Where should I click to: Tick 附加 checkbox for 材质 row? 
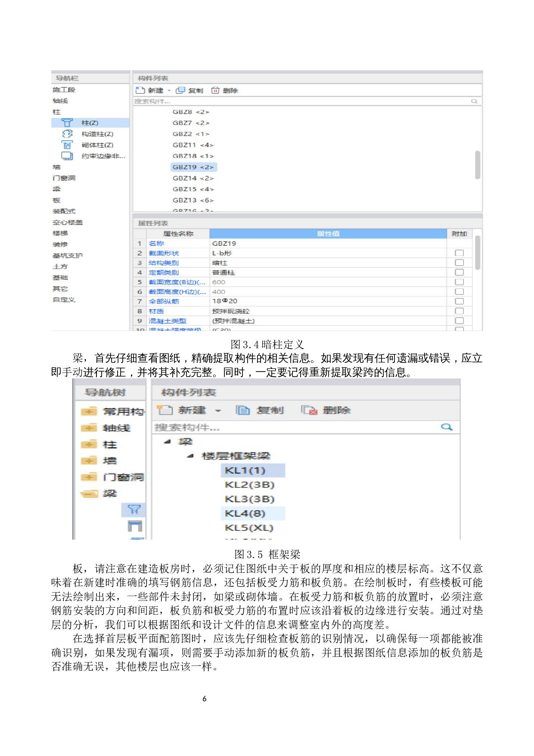pyautogui.click(x=459, y=311)
